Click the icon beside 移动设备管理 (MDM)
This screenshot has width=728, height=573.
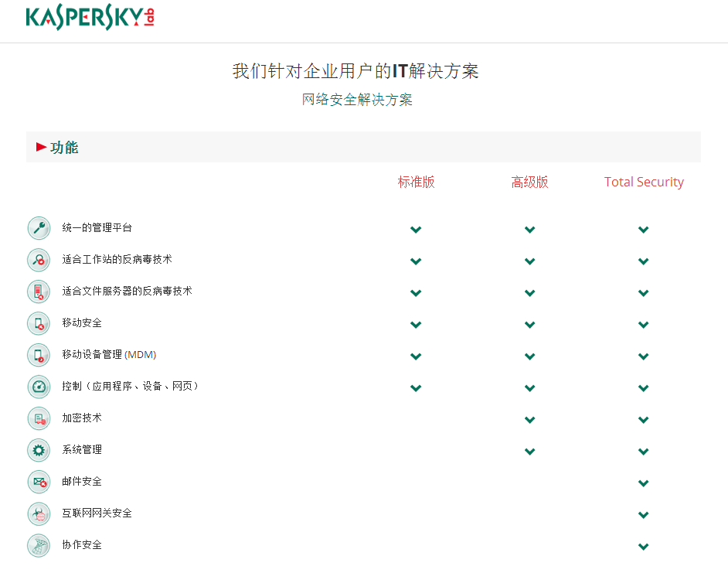(39, 355)
